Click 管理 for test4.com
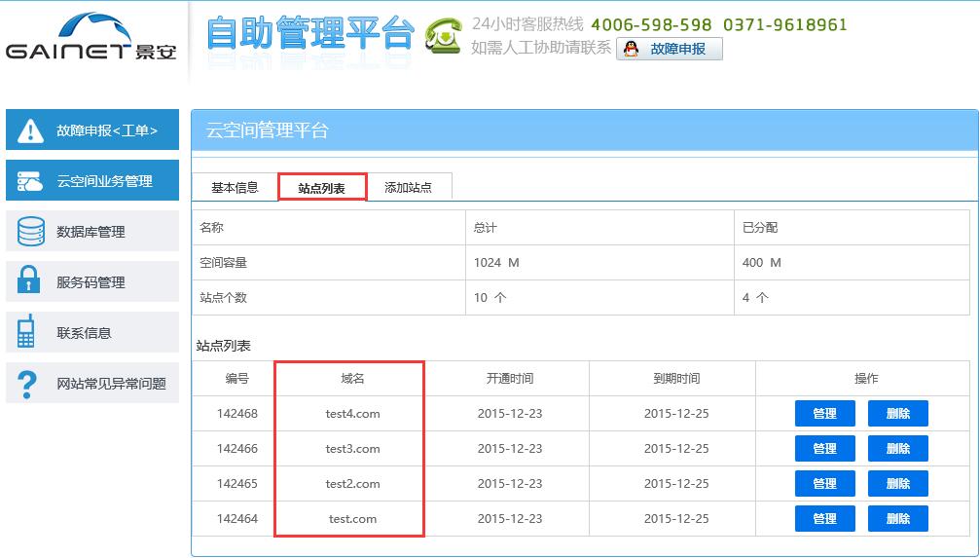This screenshot has height=558, width=980. pos(824,414)
